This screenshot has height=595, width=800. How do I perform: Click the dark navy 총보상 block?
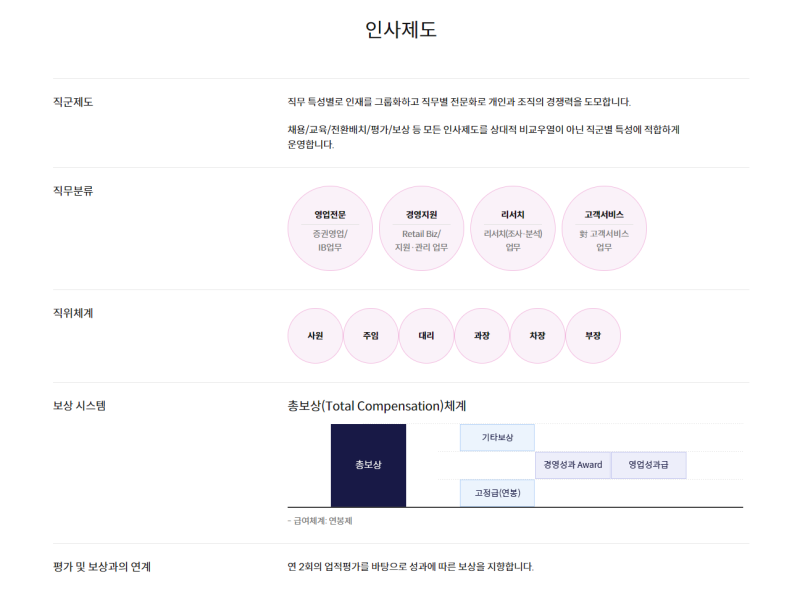click(368, 465)
